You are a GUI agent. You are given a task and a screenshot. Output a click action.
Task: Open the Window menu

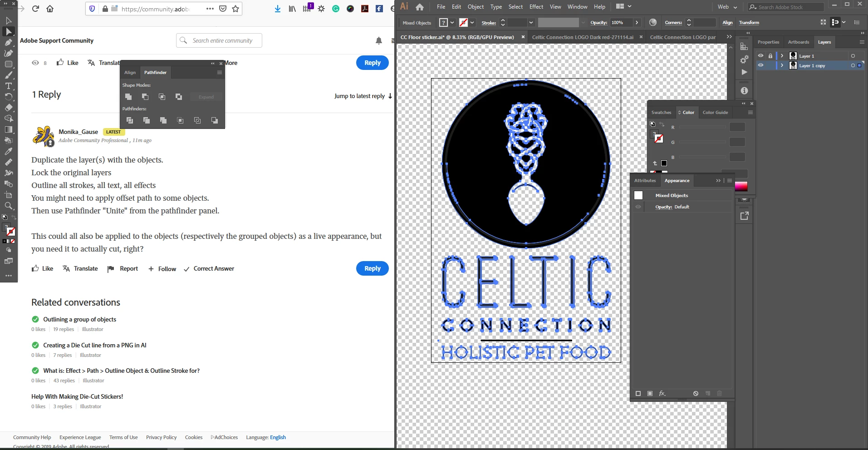[x=577, y=7]
